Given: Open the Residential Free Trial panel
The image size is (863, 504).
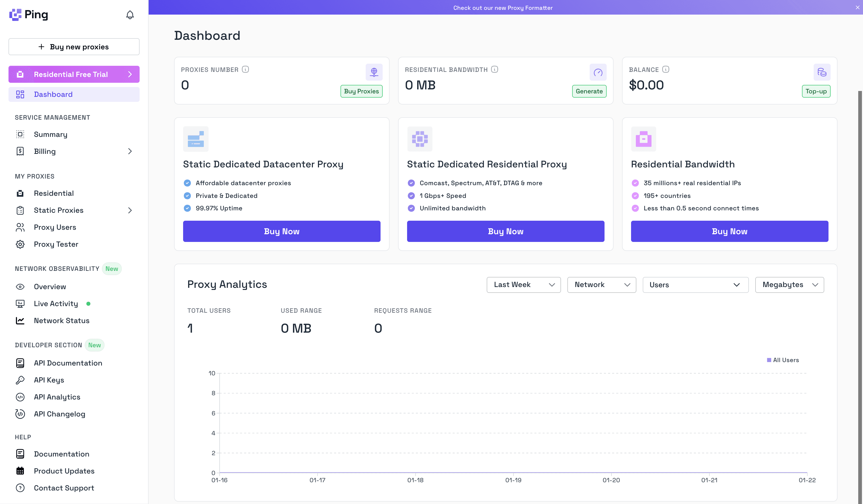Looking at the screenshot, I should (x=74, y=74).
